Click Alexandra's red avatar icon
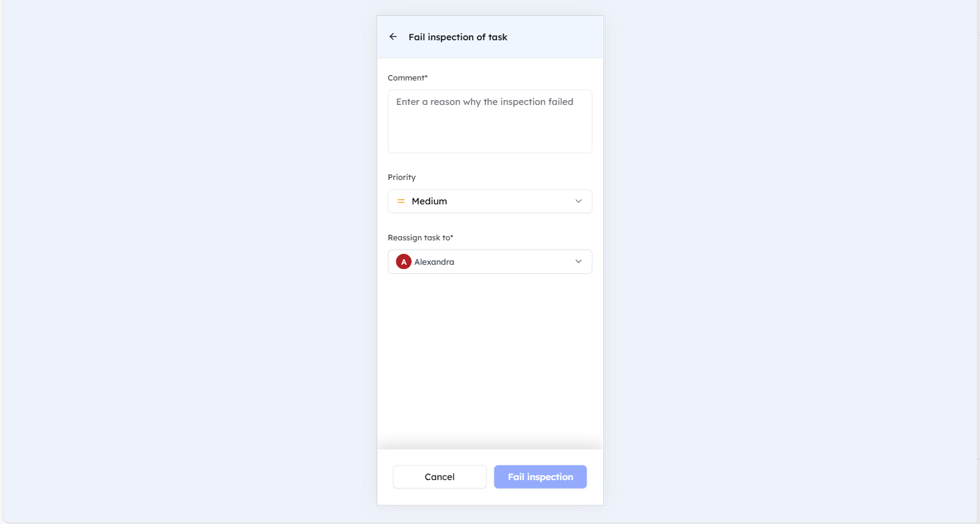This screenshot has width=980, height=524. click(403, 262)
